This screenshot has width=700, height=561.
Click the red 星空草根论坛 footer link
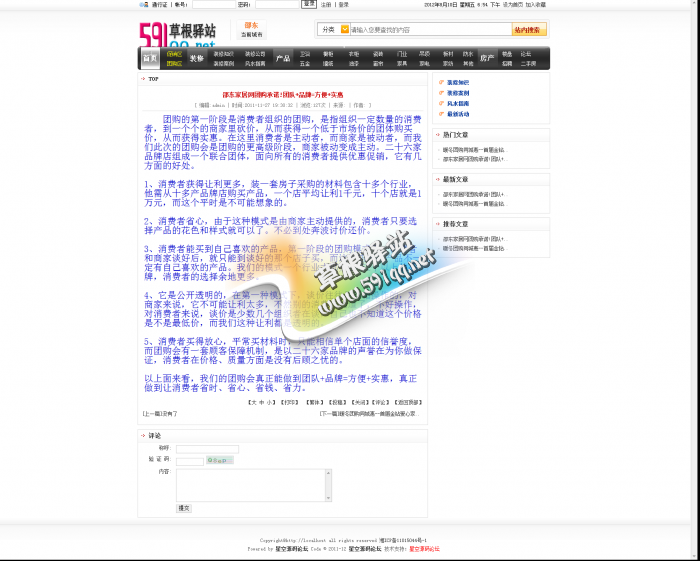click(425, 549)
